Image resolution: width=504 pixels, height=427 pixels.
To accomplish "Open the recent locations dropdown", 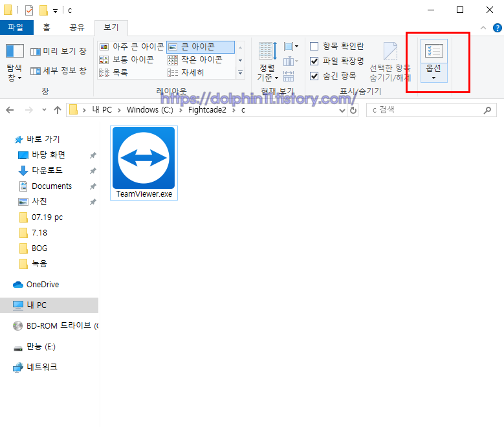I will click(45, 110).
